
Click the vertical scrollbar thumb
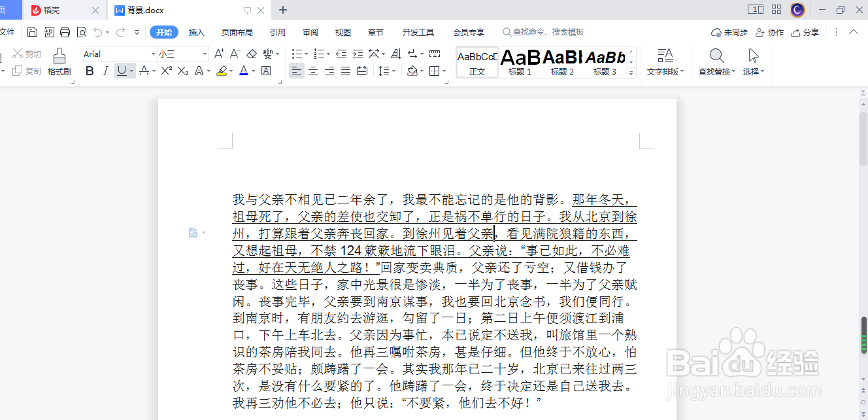coord(863,137)
